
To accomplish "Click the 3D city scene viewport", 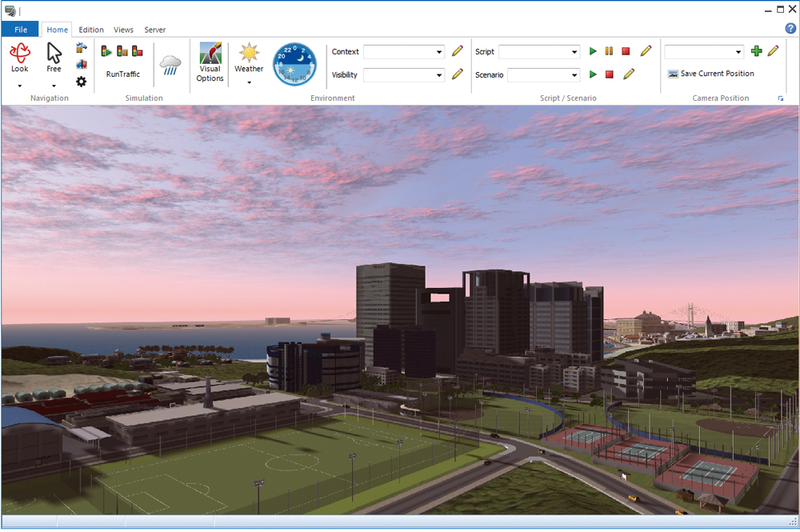I will pos(400,310).
